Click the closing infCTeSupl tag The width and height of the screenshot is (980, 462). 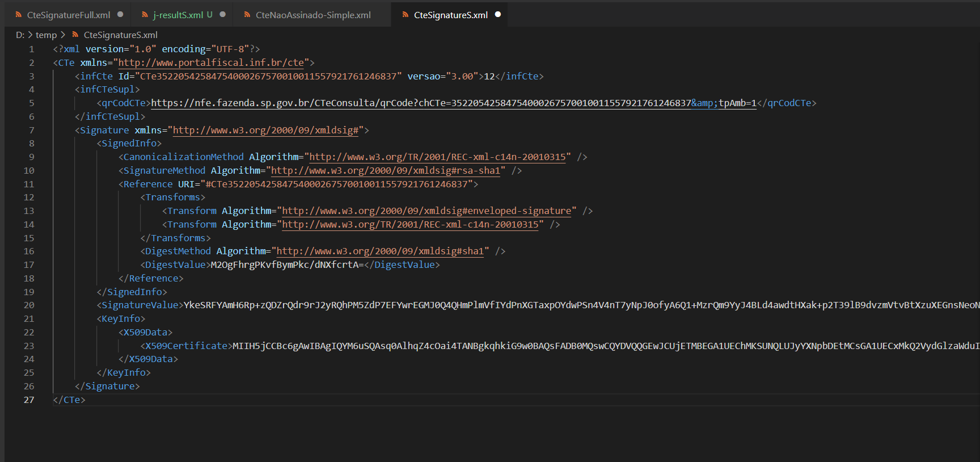pos(110,117)
